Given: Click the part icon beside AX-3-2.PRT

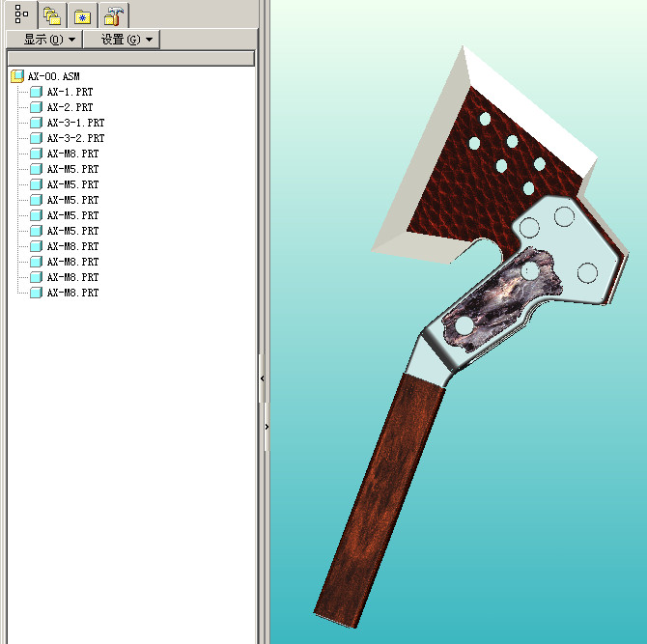Looking at the screenshot, I should (x=37, y=138).
